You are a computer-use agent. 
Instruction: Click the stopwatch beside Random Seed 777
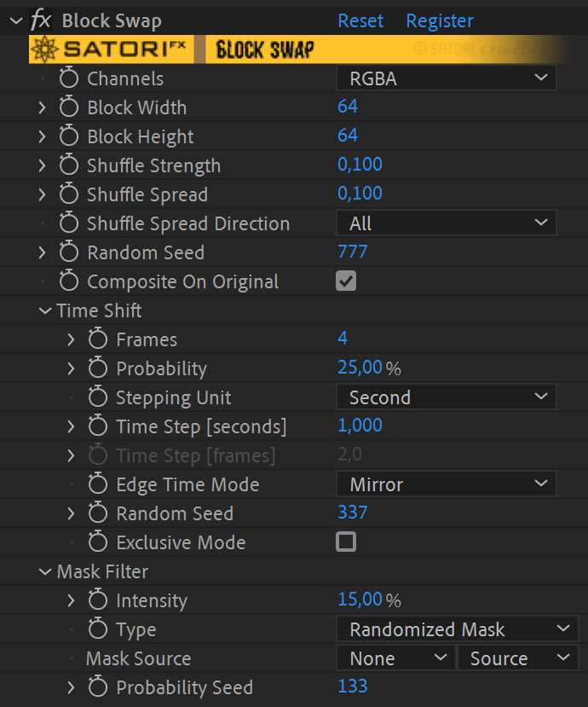[x=69, y=252]
